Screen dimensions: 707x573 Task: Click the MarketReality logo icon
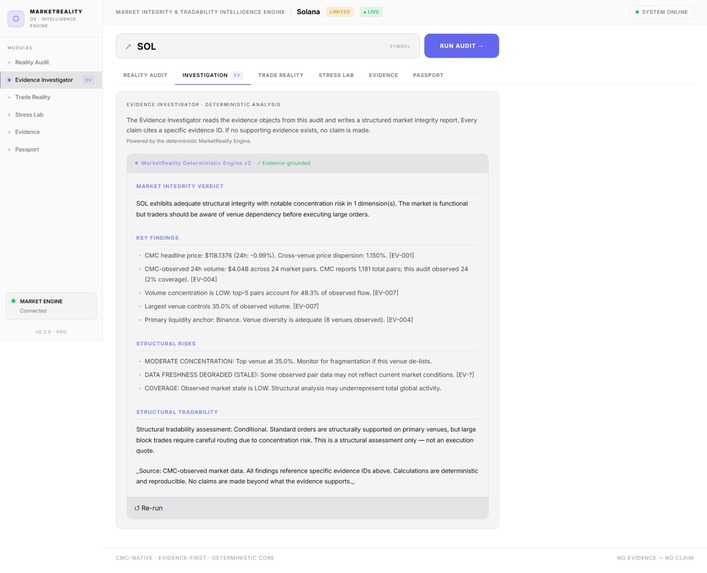pyautogui.click(x=16, y=18)
